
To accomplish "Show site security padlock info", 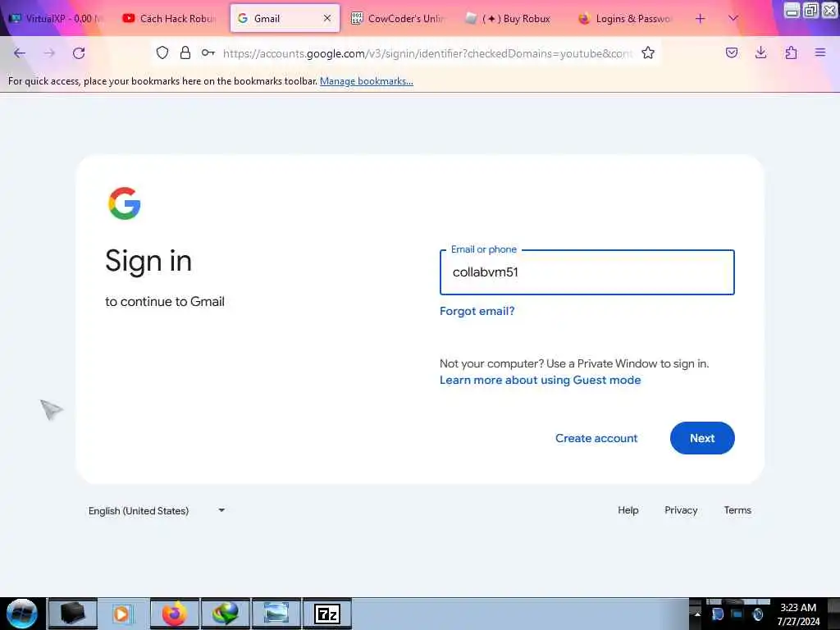I will point(185,52).
